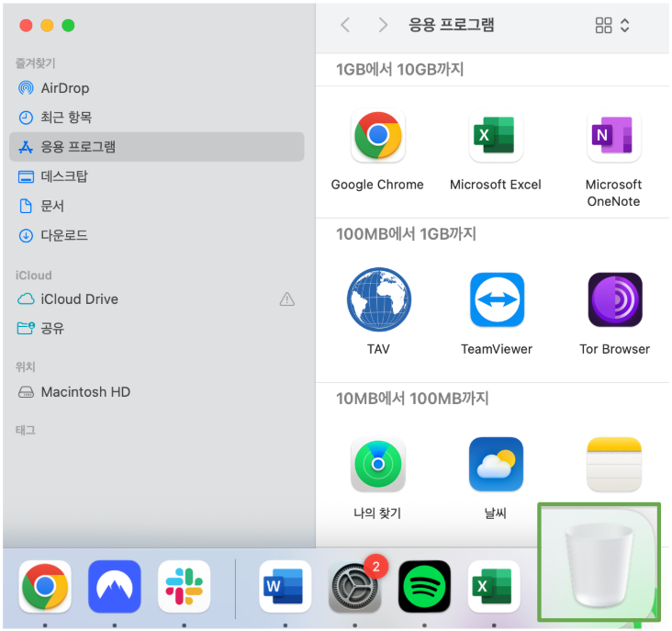This screenshot has width=672, height=631.
Task: Select the Microsoft OneNote app icon
Action: (x=613, y=137)
